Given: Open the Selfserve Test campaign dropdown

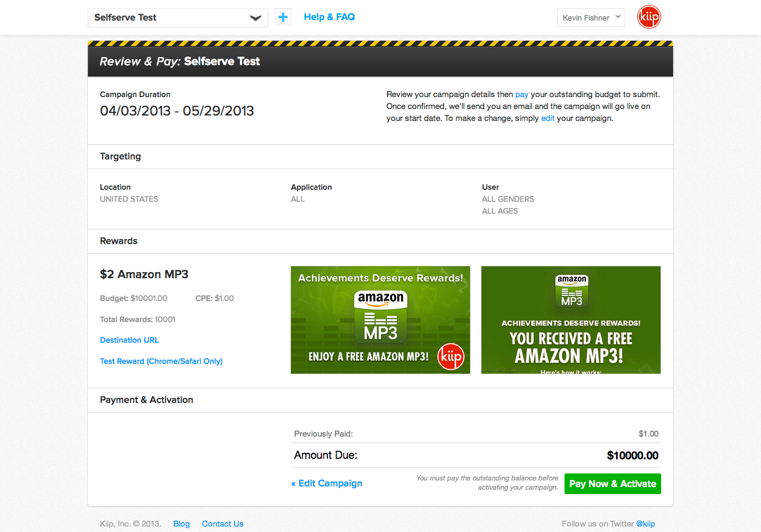Looking at the screenshot, I should tap(178, 17).
